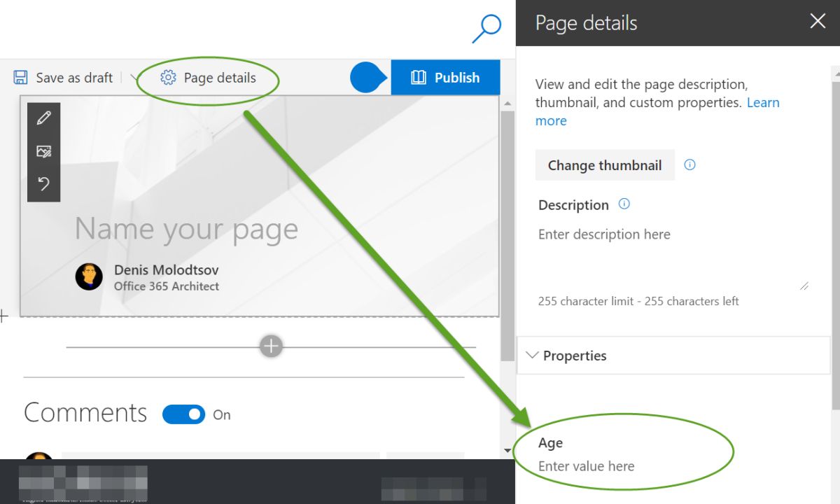This screenshot has height=504, width=840.
Task: Click the Save as draft label
Action: pos(74,78)
